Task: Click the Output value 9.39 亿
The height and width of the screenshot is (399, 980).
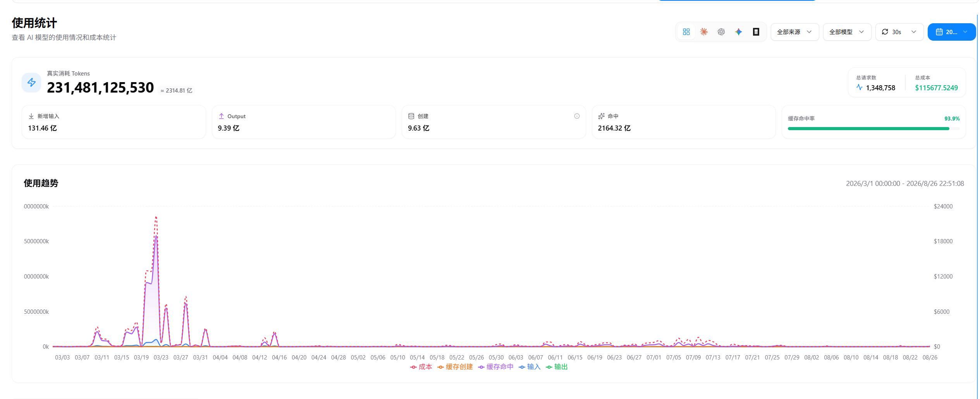Action: (x=229, y=128)
